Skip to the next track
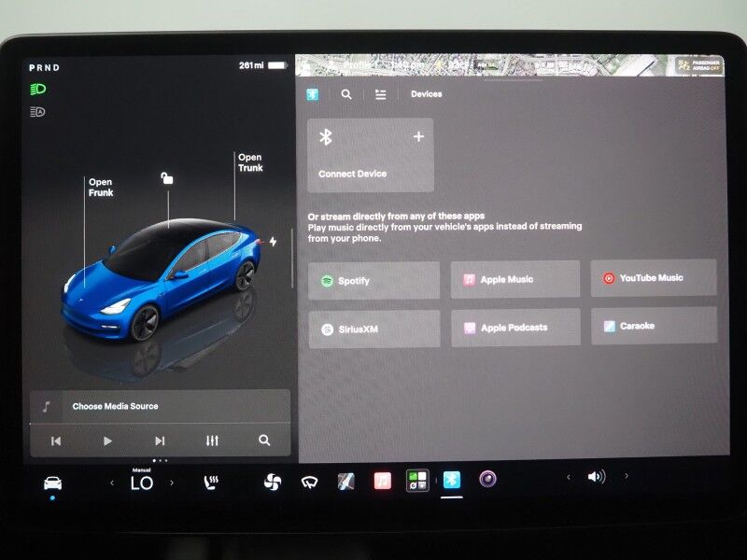Screen dimensions: 747x560 tap(160, 441)
